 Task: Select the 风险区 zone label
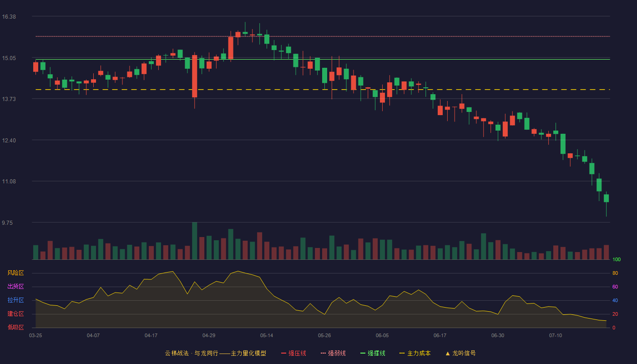15,273
